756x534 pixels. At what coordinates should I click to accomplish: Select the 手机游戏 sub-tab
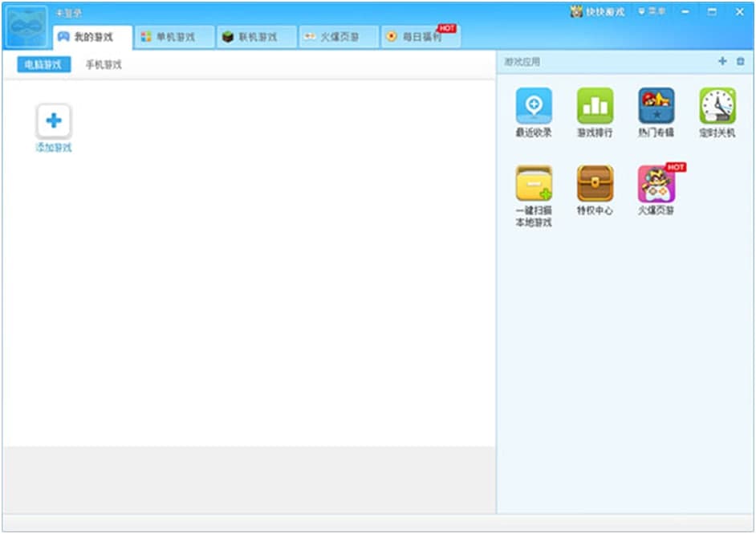coord(104,64)
